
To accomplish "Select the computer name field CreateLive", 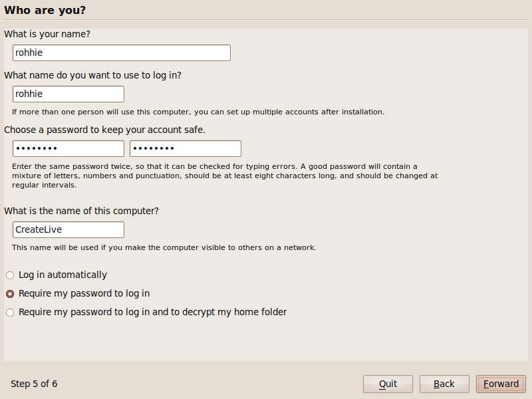I will click(x=68, y=229).
